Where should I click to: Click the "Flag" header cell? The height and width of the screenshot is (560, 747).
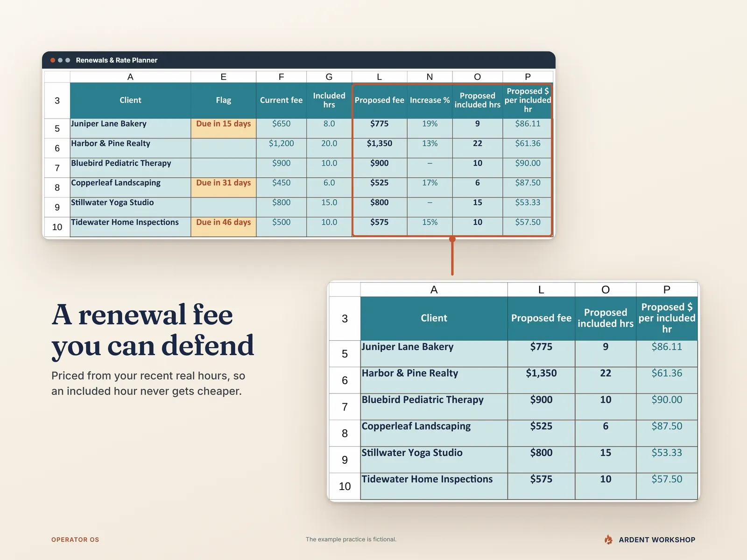pyautogui.click(x=224, y=100)
